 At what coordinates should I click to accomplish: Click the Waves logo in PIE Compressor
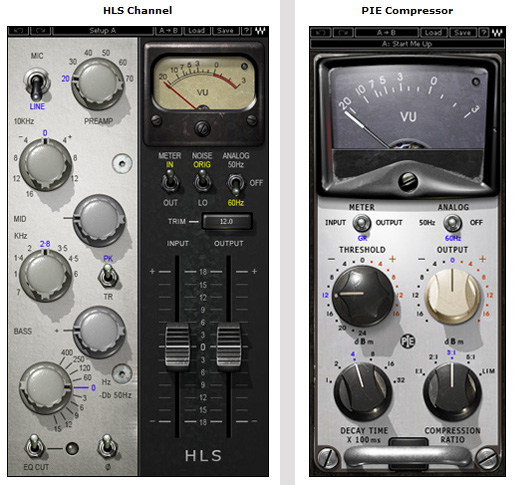pos(497,33)
